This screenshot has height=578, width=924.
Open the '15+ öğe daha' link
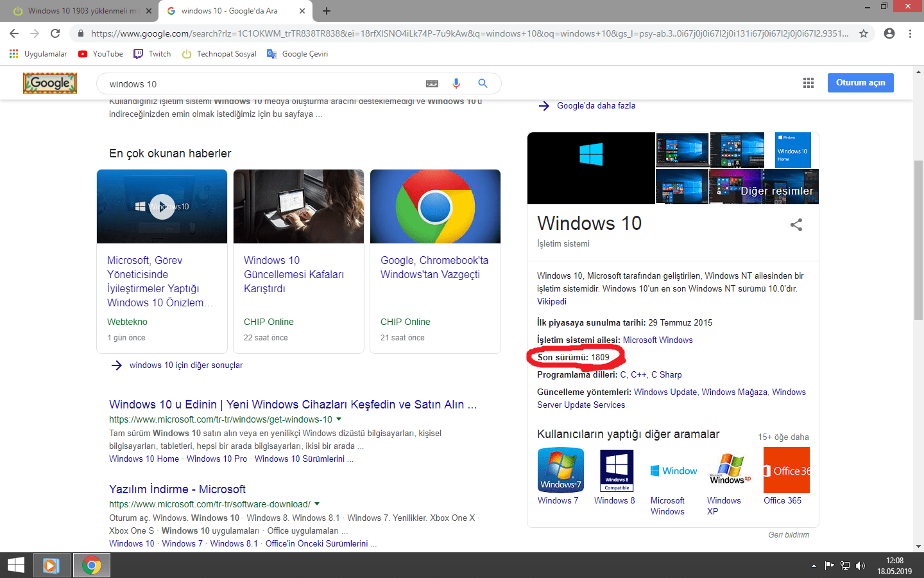(783, 437)
